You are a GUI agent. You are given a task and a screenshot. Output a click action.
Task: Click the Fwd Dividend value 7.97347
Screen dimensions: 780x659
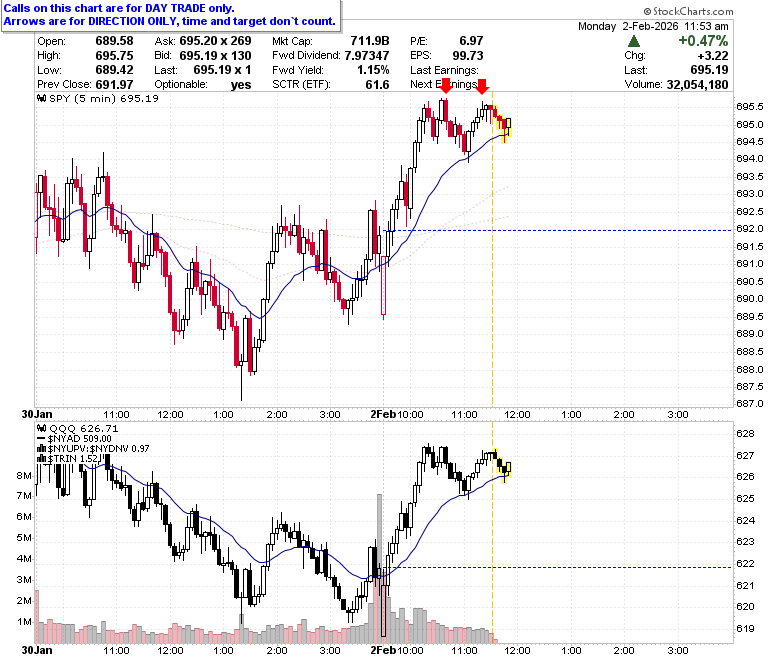[x=367, y=55]
